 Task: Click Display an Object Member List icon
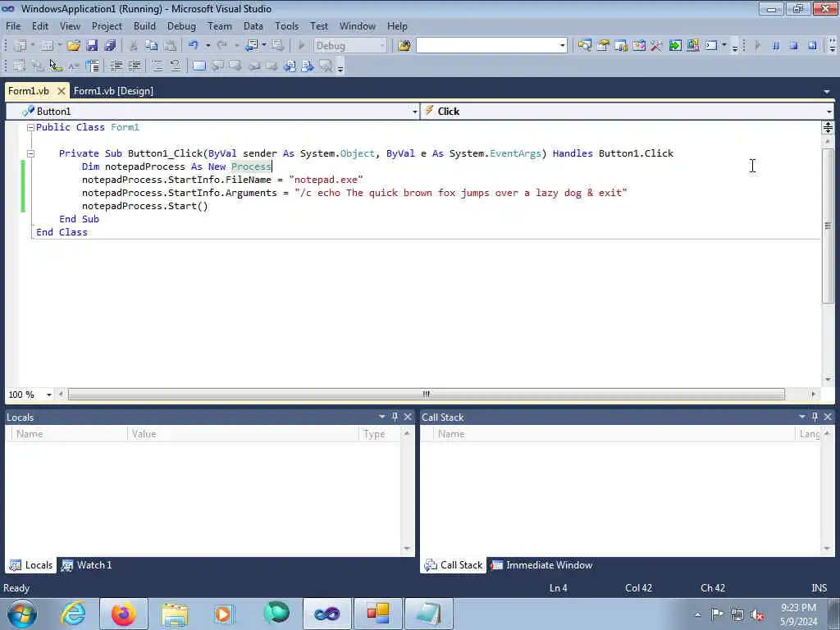(20, 66)
